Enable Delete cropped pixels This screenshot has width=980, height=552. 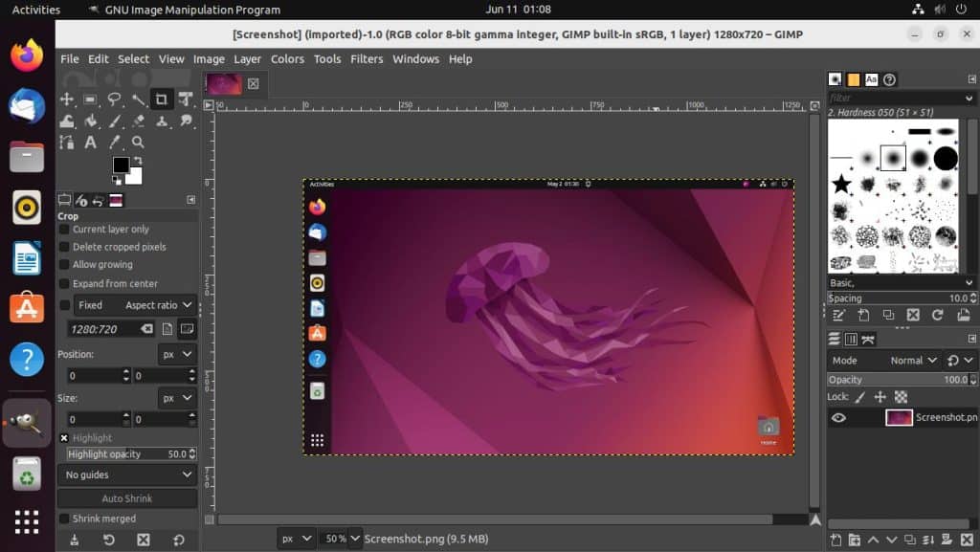click(64, 247)
